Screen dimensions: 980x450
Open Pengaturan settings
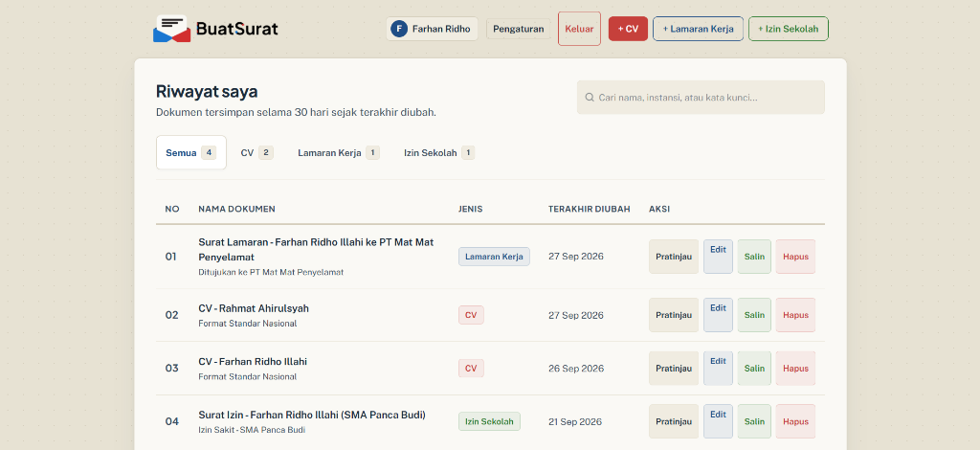[x=519, y=29]
